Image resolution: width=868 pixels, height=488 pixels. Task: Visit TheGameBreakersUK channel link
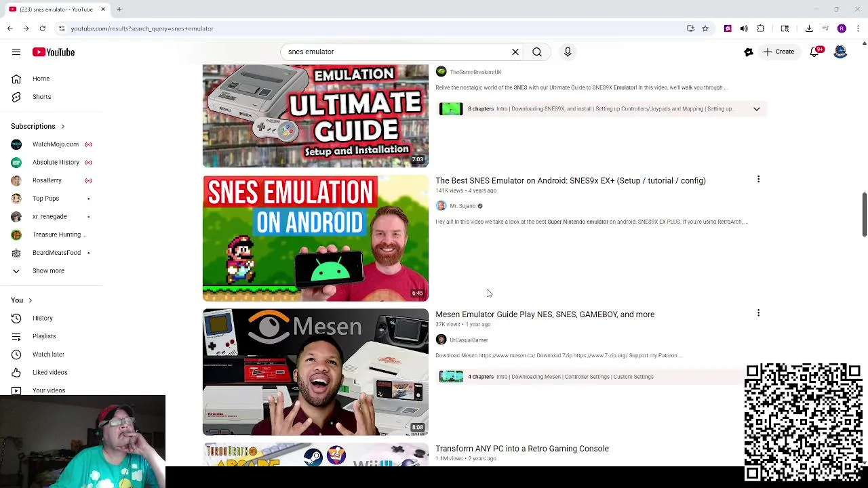475,72
